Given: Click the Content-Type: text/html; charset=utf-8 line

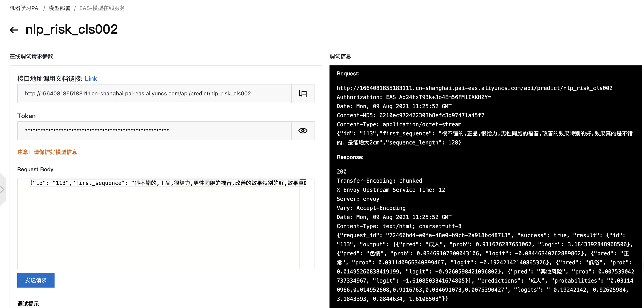Looking at the screenshot, I should tap(399, 226).
